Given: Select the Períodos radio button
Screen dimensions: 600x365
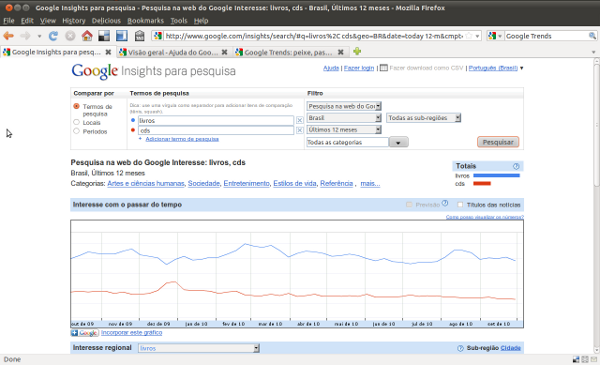Looking at the screenshot, I should click(x=76, y=131).
